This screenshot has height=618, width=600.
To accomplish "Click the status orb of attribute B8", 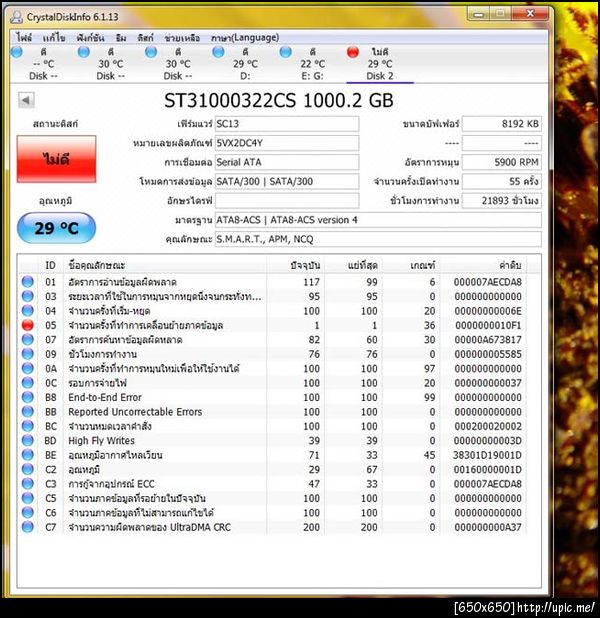I will pyautogui.click(x=28, y=397).
